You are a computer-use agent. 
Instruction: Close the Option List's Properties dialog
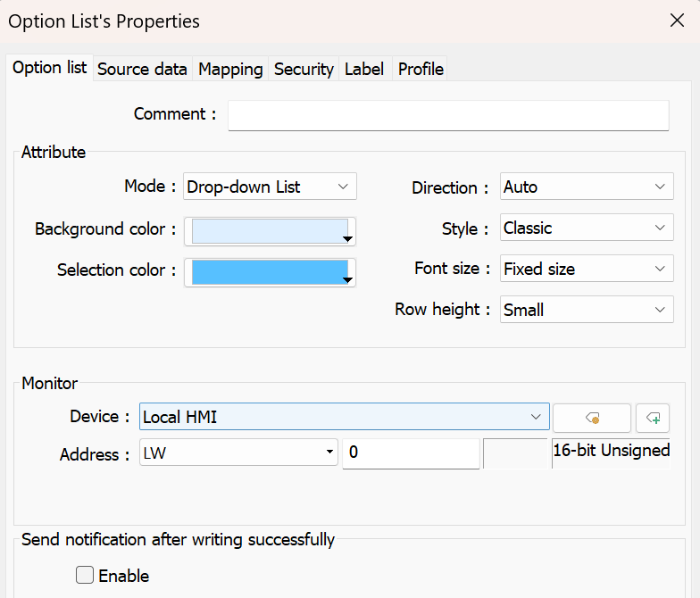click(677, 20)
